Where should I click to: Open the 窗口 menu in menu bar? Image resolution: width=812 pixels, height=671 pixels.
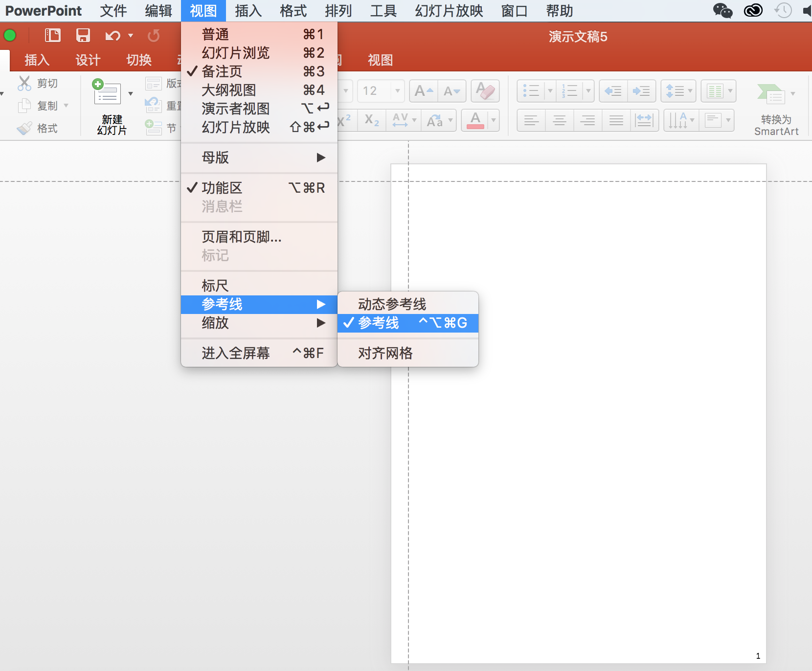[515, 11]
